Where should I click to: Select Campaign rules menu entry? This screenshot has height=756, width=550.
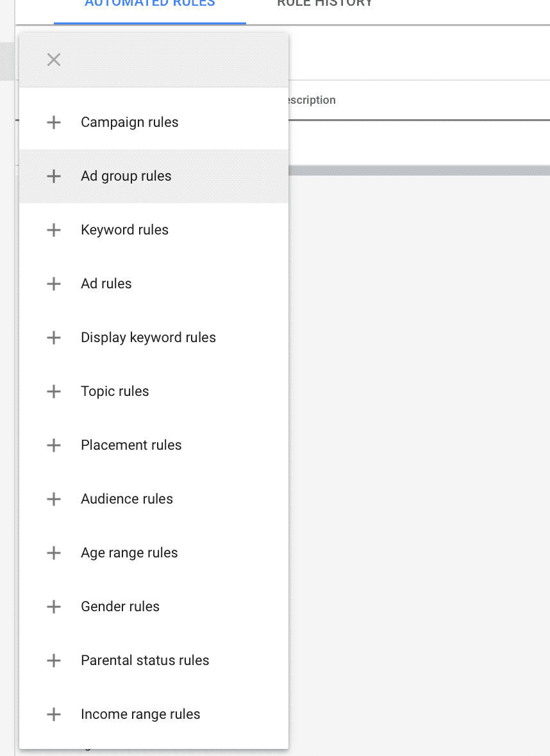153,122
